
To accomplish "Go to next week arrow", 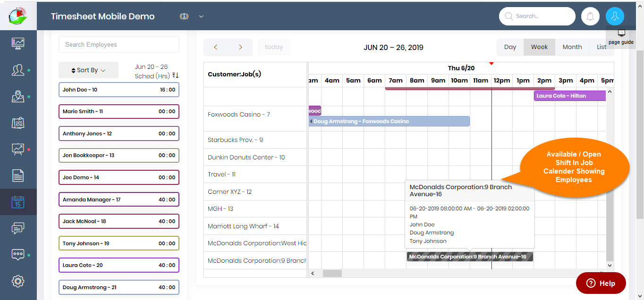I will click(240, 47).
